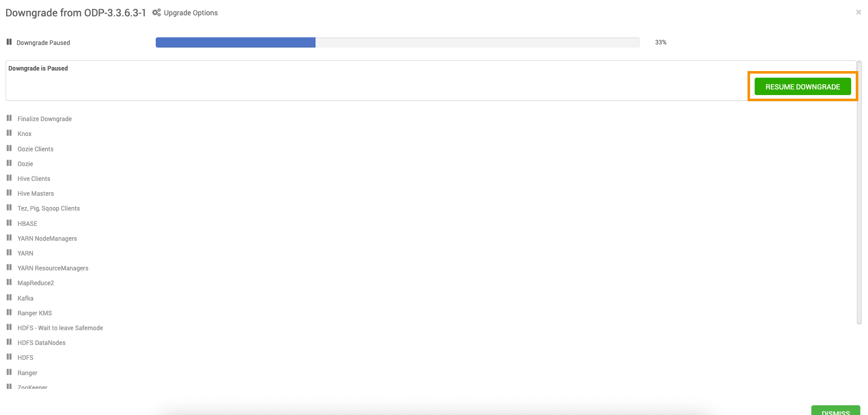868x415 pixels.
Task: Click the pause icon next to HBASE
Action: [x=9, y=223]
